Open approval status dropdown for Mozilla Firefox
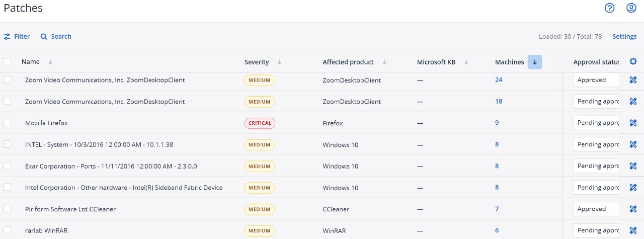 (596, 123)
